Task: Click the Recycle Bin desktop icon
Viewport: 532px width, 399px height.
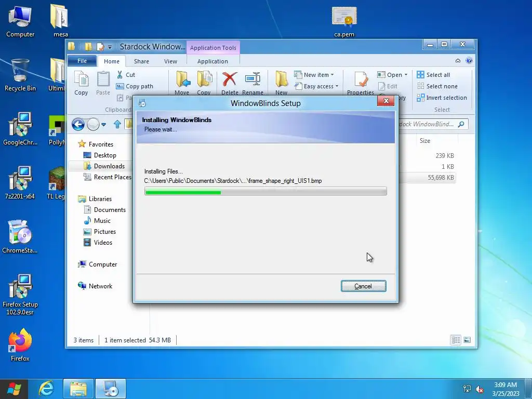Action: pos(20,75)
